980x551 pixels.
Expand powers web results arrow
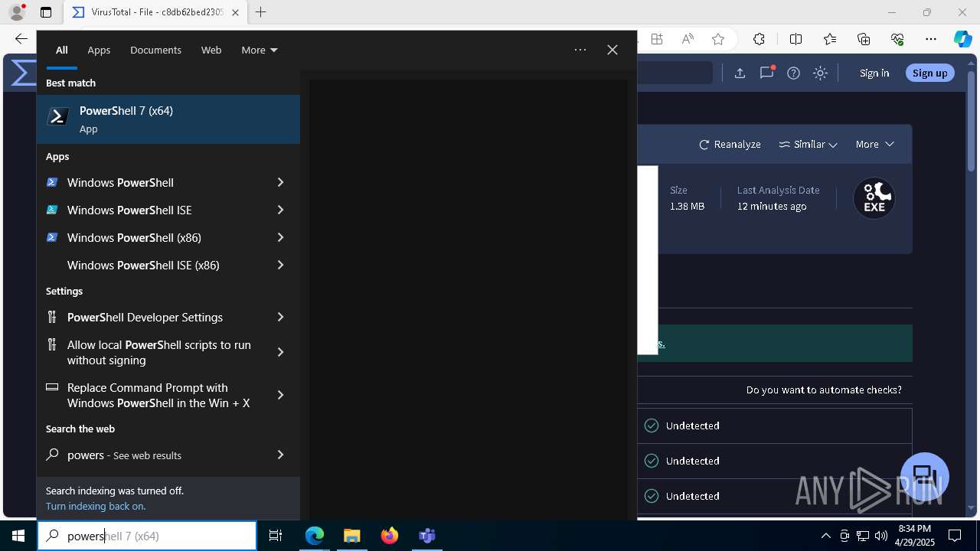pos(280,455)
